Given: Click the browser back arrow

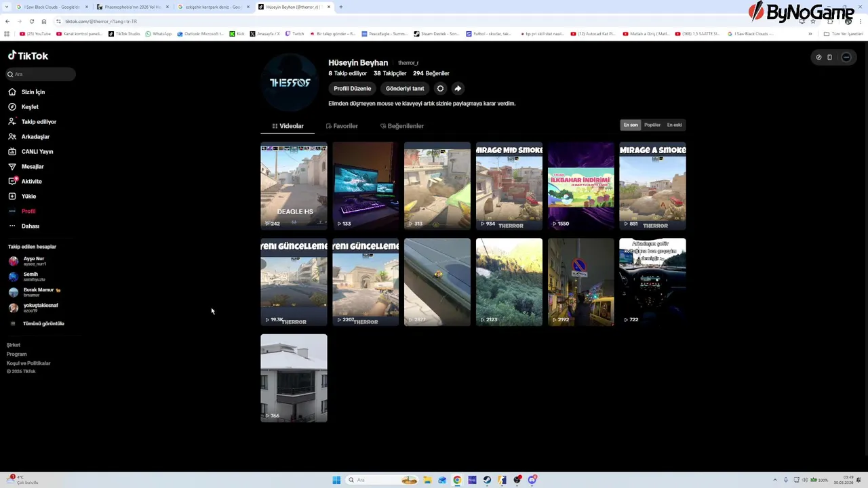Looking at the screenshot, I should [x=7, y=21].
